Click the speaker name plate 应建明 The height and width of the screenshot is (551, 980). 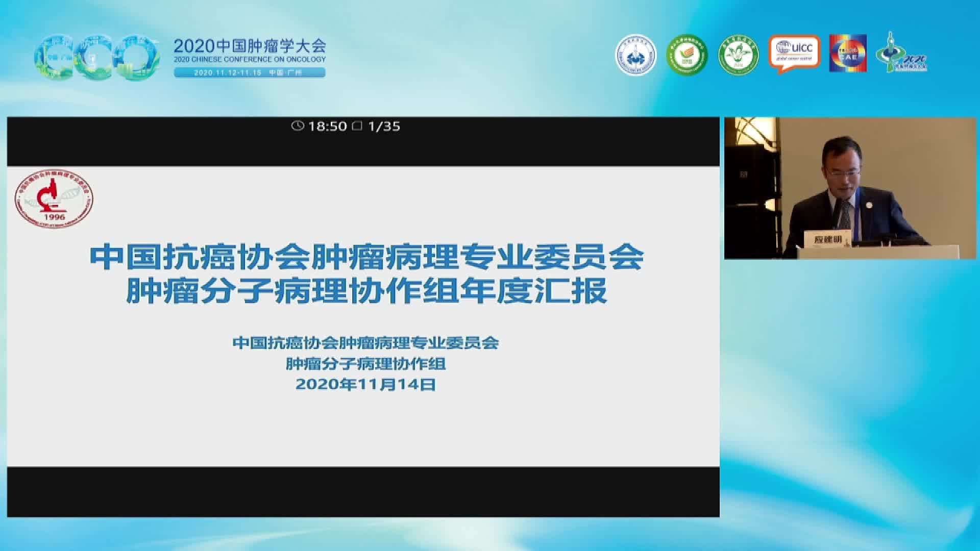pyautogui.click(x=828, y=239)
